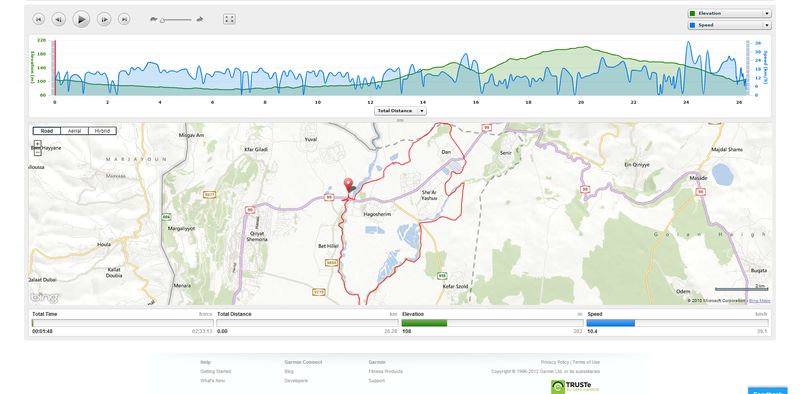
Task: Switch map to Hybrid view
Action: tap(102, 131)
